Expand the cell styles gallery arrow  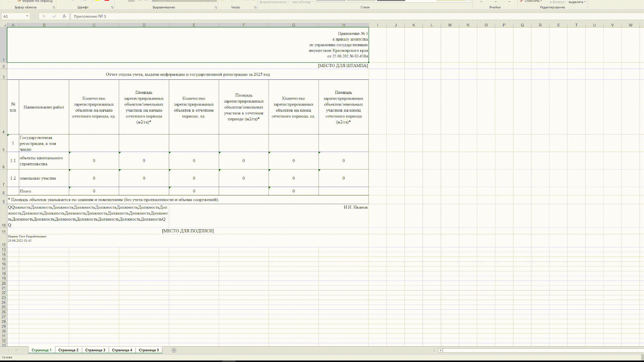468,1
